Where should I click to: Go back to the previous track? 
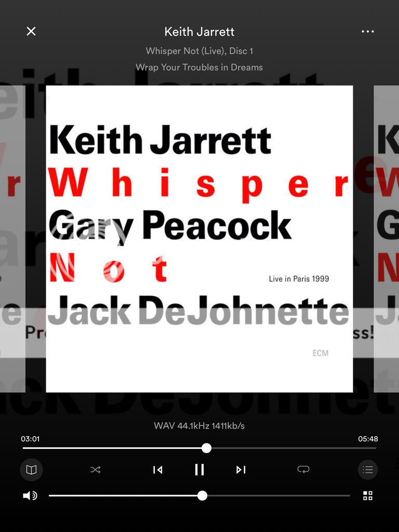point(158,470)
